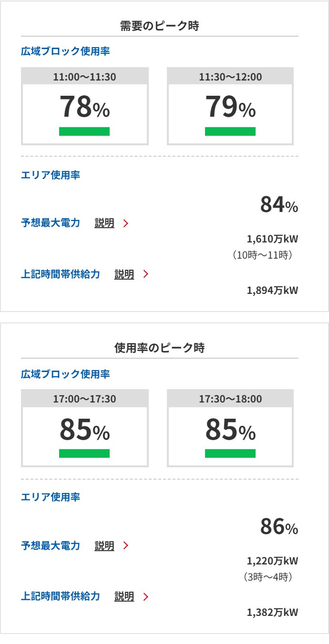Select the 11:30〜12:00 usage box

pyautogui.click(x=230, y=106)
